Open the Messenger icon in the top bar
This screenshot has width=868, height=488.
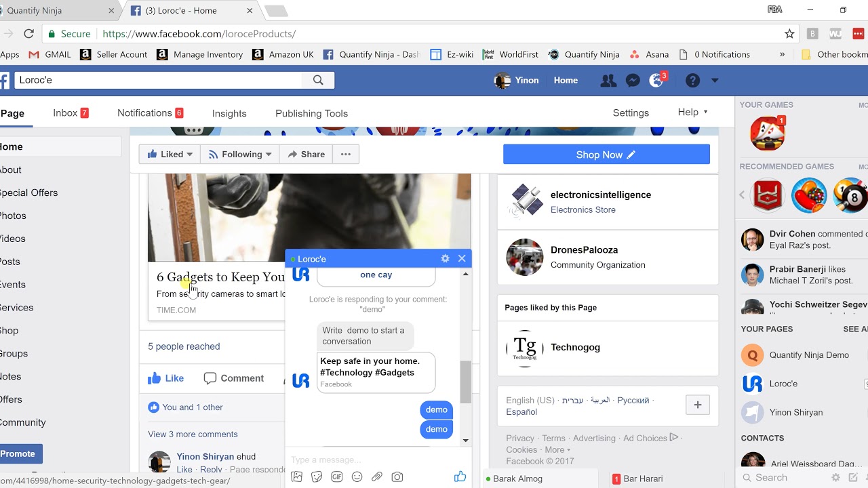633,81
